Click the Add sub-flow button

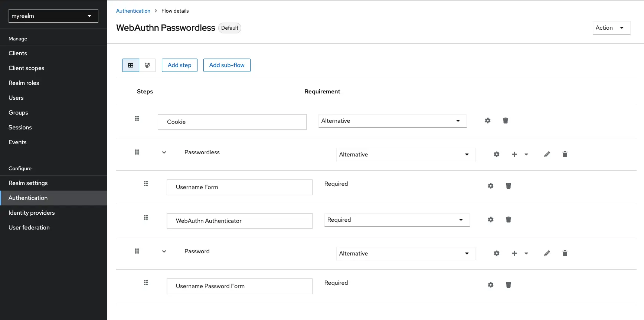pyautogui.click(x=227, y=65)
